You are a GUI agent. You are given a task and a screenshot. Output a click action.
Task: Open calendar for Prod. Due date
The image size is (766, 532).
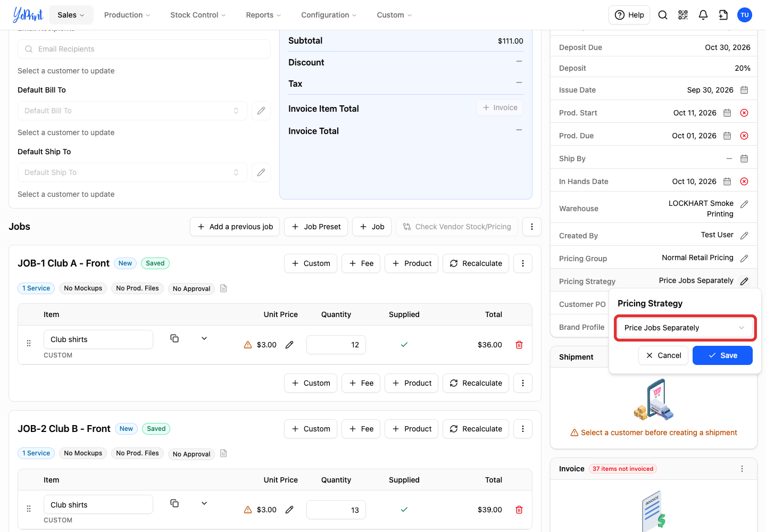coord(727,136)
